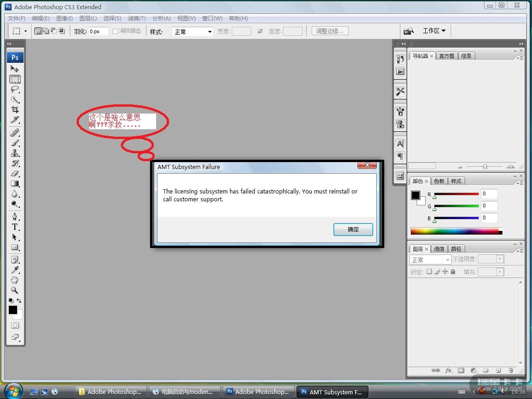
Task: Swap foreground and background colors
Action: click(19, 301)
